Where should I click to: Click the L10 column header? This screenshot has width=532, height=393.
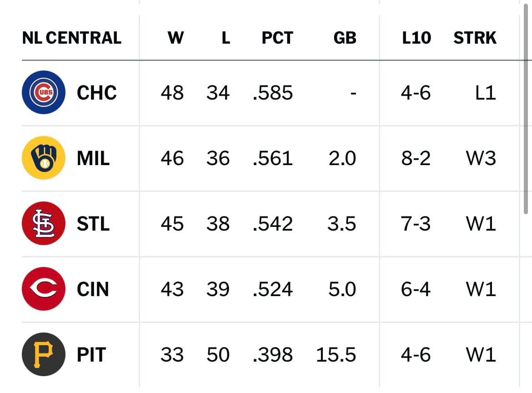417,38
